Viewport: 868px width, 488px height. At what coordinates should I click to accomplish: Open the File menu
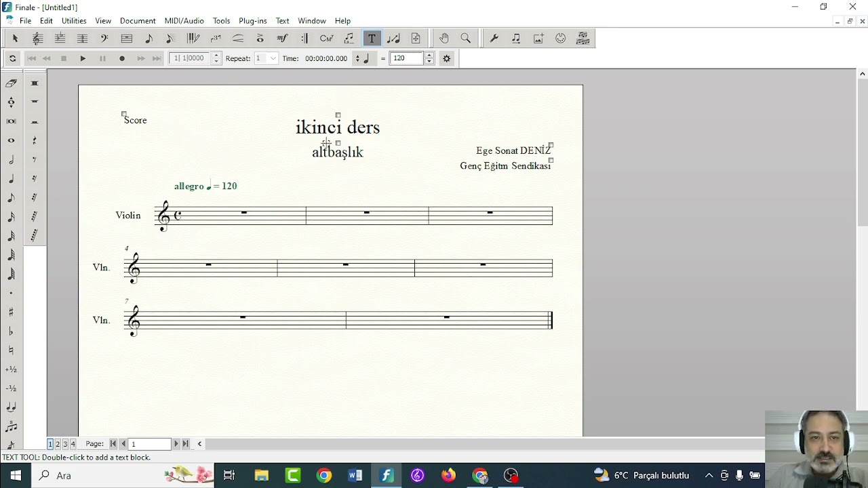(x=25, y=21)
